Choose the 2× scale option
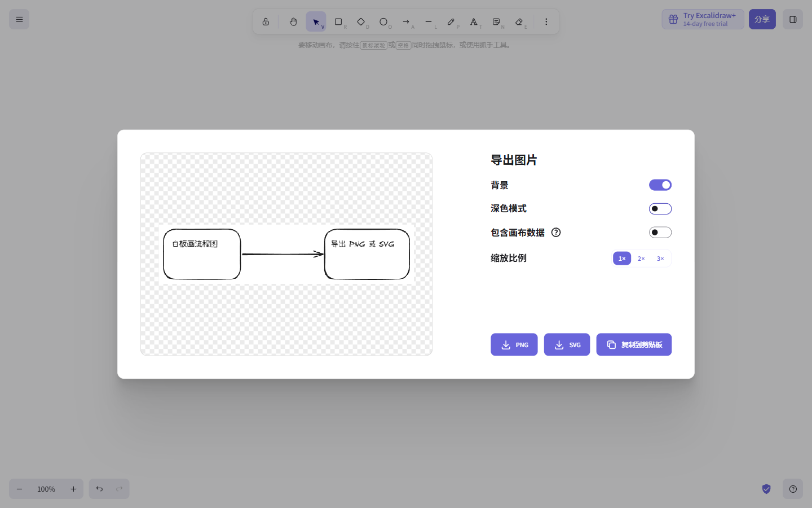 tap(641, 259)
